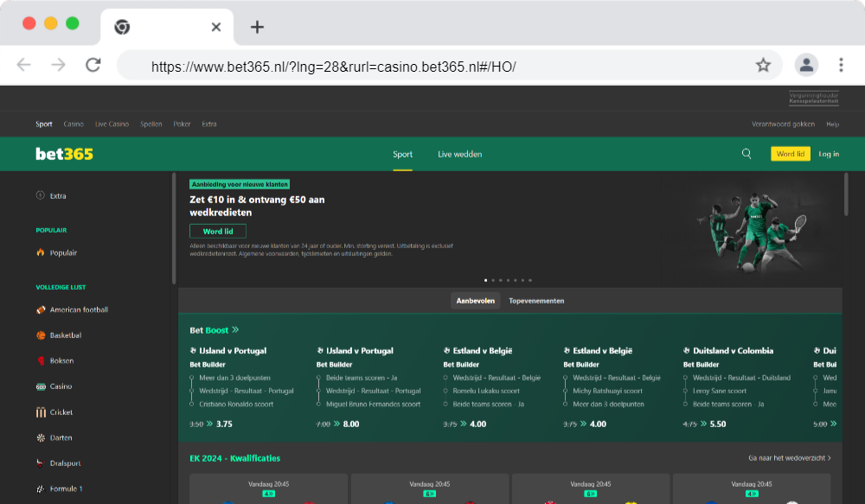Click the Kansspelautoriteit licence badge
Image resolution: width=865 pixels, height=504 pixels.
click(814, 99)
